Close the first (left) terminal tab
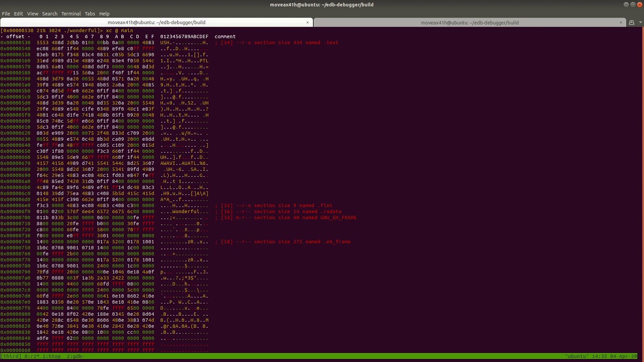This screenshot has width=644, height=362. [x=307, y=22]
